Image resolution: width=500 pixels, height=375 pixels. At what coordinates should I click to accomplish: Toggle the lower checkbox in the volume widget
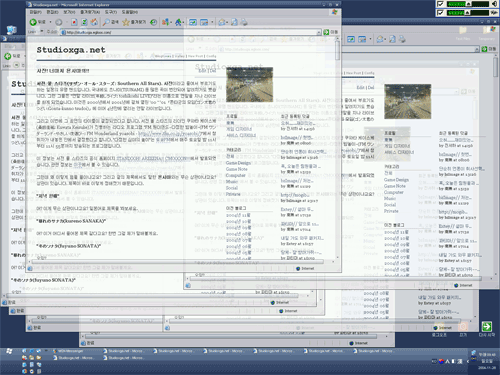pyautogui.click(x=440, y=13)
